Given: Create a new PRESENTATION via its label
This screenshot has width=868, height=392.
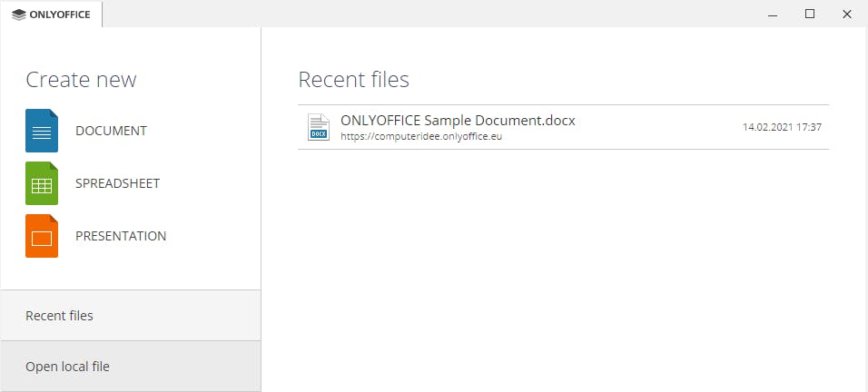Looking at the screenshot, I should coord(121,236).
